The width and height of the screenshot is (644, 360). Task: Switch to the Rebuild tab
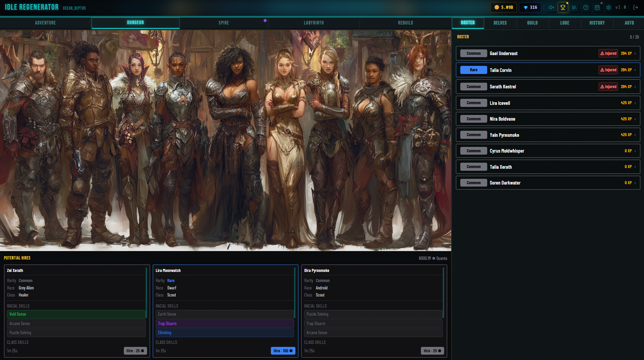[x=405, y=23]
